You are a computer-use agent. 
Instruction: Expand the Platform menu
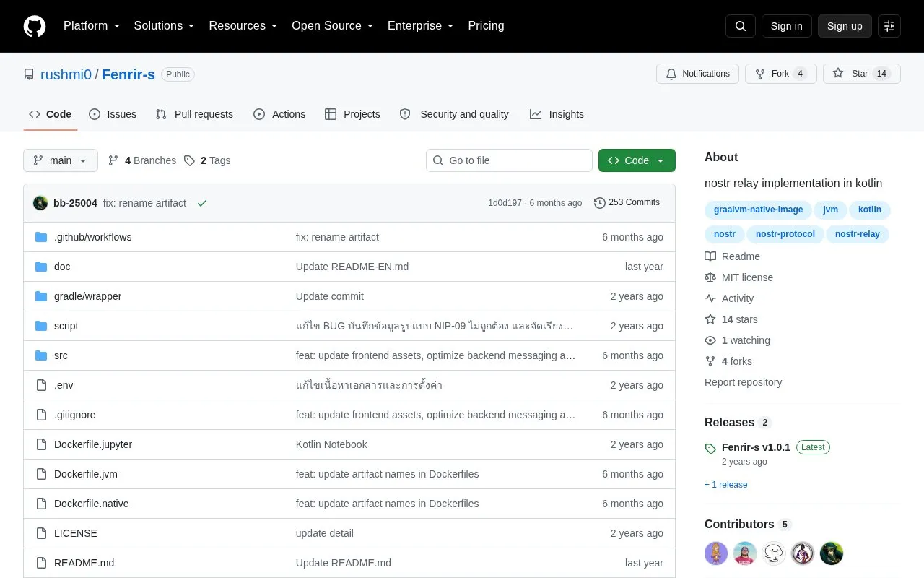click(x=92, y=26)
